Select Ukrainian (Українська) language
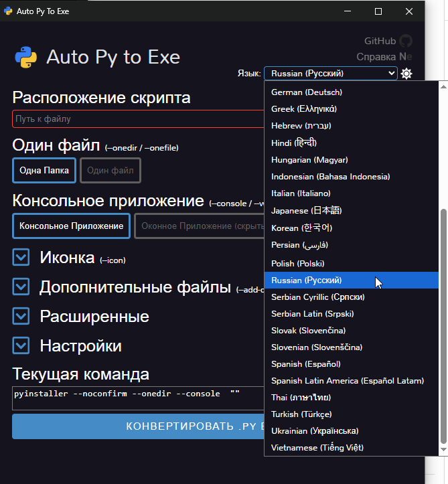 tap(352, 431)
